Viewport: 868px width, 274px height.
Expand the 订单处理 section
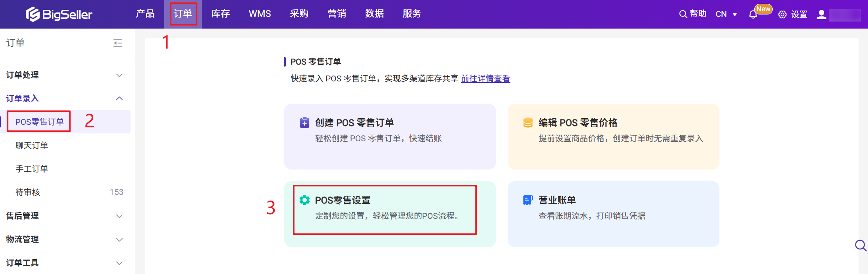click(120, 75)
